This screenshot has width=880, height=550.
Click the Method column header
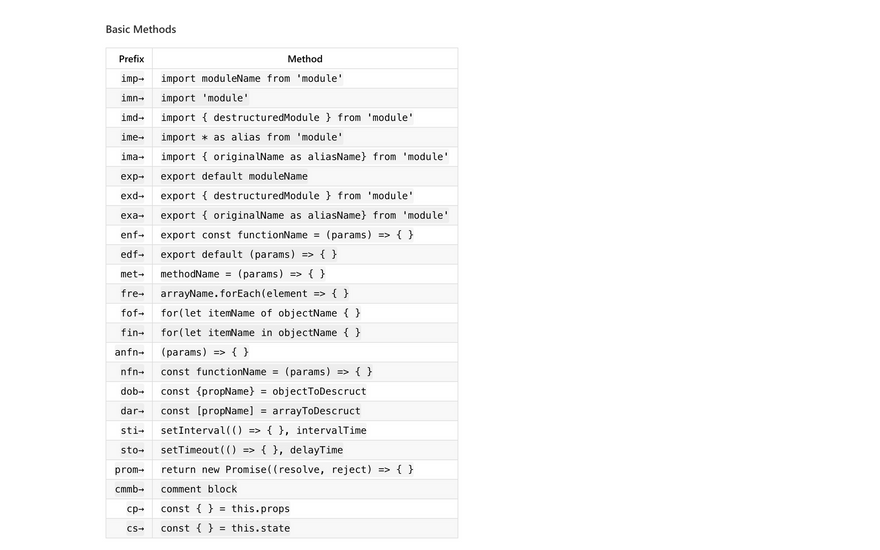click(x=305, y=59)
